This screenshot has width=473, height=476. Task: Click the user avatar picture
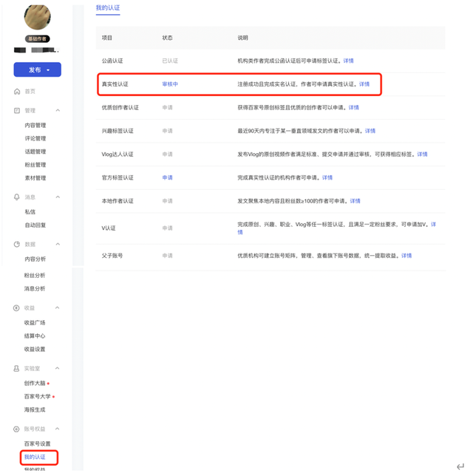tap(38, 16)
